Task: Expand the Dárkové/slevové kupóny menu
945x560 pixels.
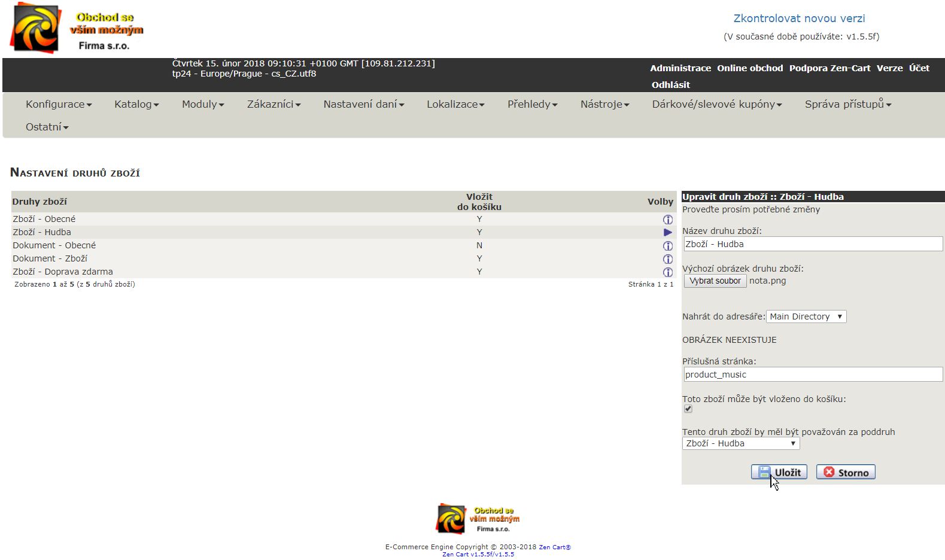Action: (x=717, y=104)
